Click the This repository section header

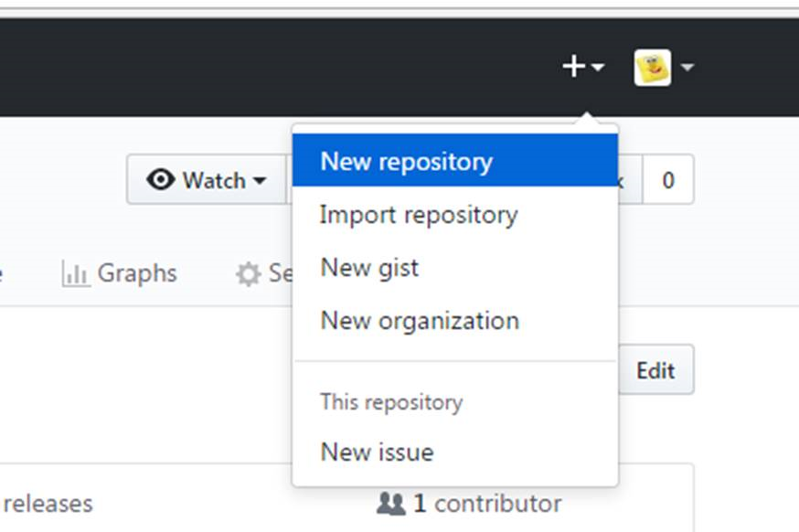(x=391, y=402)
